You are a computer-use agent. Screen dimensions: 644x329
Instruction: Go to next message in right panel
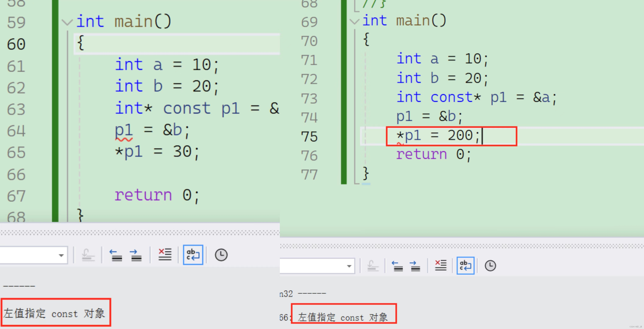coord(415,266)
